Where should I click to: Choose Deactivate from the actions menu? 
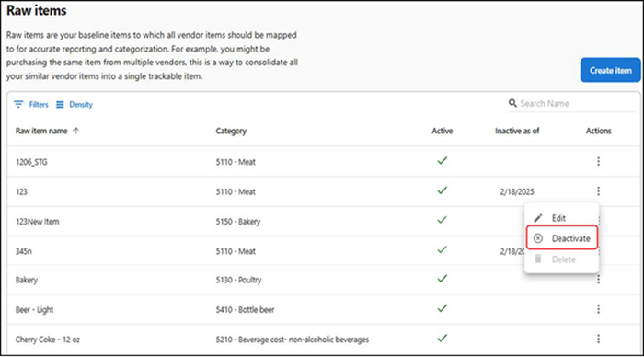tap(561, 238)
